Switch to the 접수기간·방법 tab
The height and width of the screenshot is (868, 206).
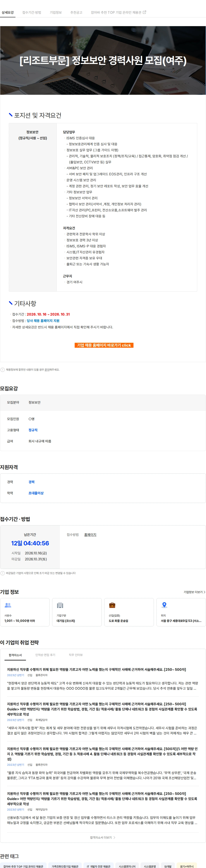[x=32, y=12]
